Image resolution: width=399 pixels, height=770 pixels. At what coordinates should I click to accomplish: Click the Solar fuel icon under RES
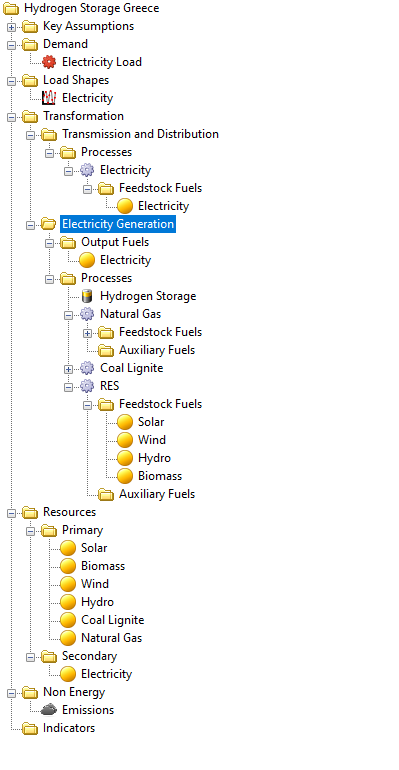click(x=125, y=422)
